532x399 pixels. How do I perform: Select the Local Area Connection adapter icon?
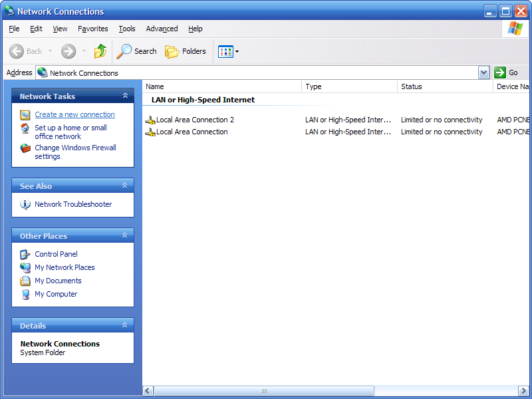(150, 132)
